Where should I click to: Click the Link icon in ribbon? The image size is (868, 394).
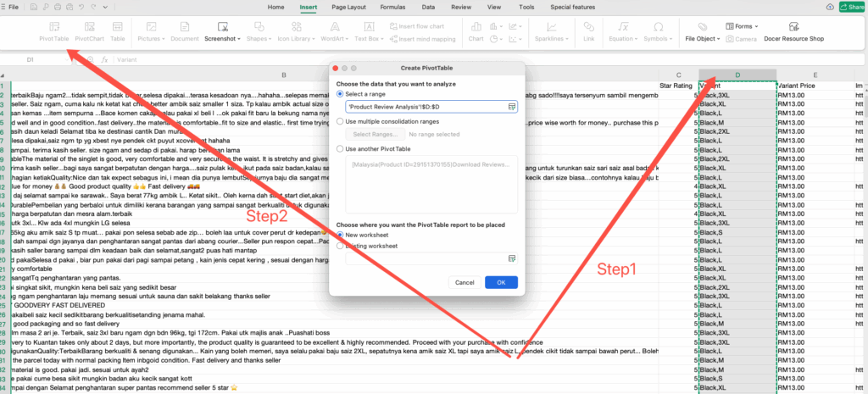(x=588, y=31)
